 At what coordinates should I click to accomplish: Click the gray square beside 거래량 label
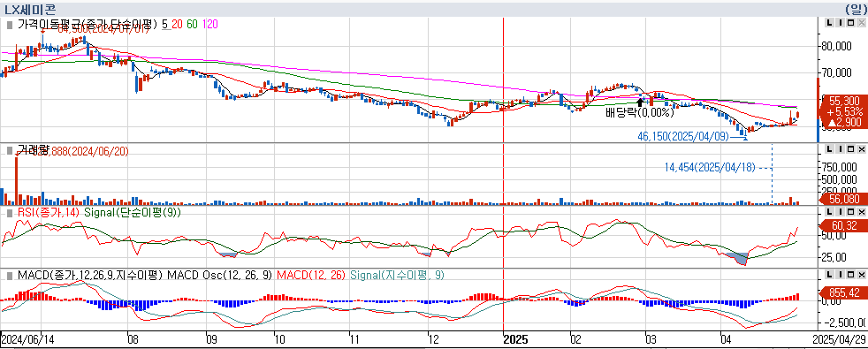point(9,150)
